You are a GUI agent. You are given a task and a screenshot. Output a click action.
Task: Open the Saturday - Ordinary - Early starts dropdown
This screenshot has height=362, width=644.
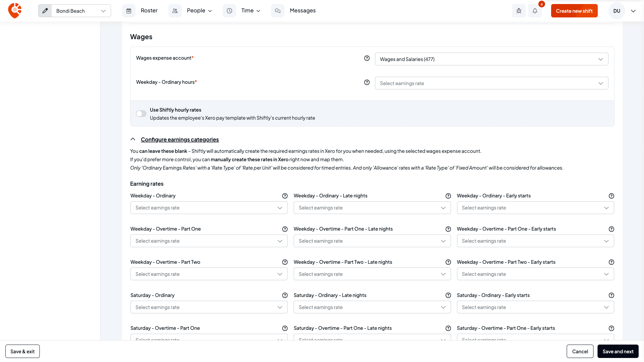point(535,307)
